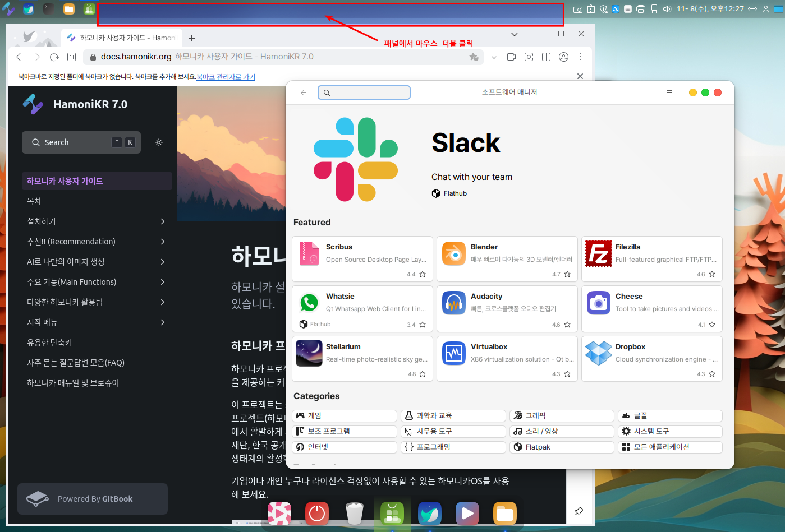Open the 유용한 단축키 page

point(97,343)
